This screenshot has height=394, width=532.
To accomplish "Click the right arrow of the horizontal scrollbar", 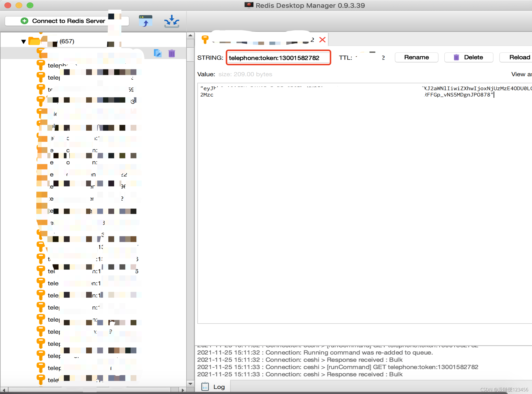I will coord(183,390).
